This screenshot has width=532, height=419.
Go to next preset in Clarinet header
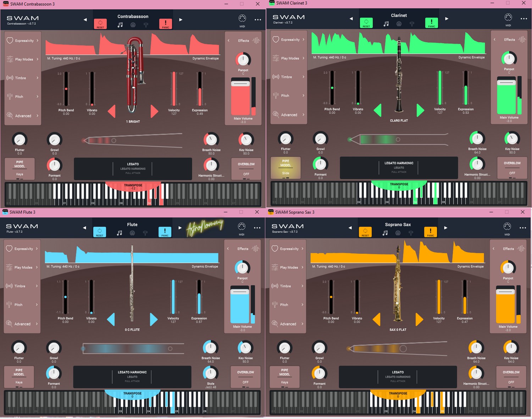447,19
